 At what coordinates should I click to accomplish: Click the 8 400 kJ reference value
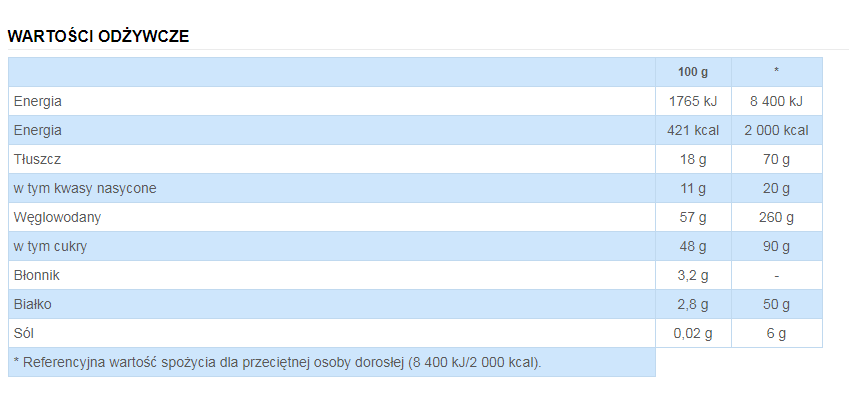[x=776, y=101]
